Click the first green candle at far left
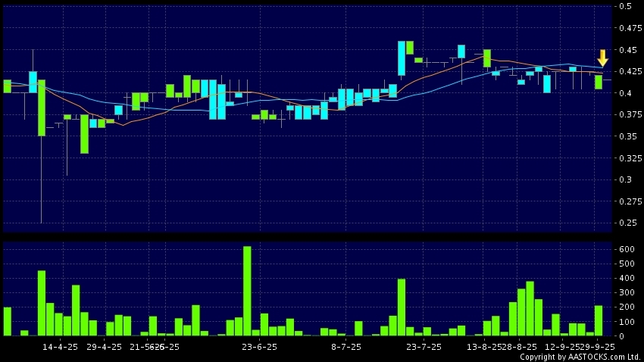 pyautogui.click(x=8, y=86)
